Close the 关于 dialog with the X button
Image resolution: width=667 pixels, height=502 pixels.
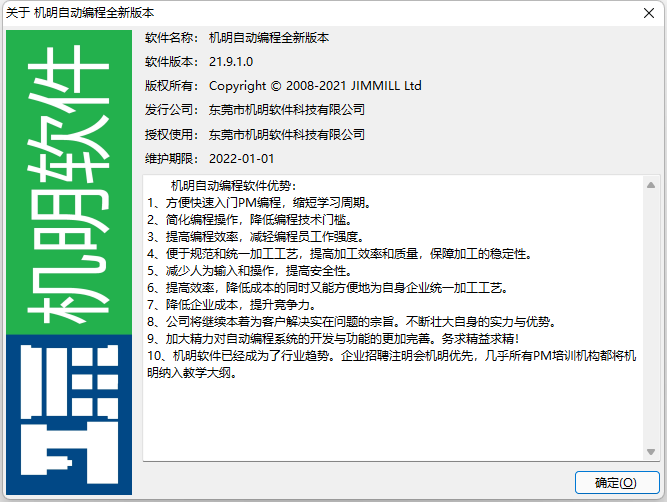pos(643,12)
